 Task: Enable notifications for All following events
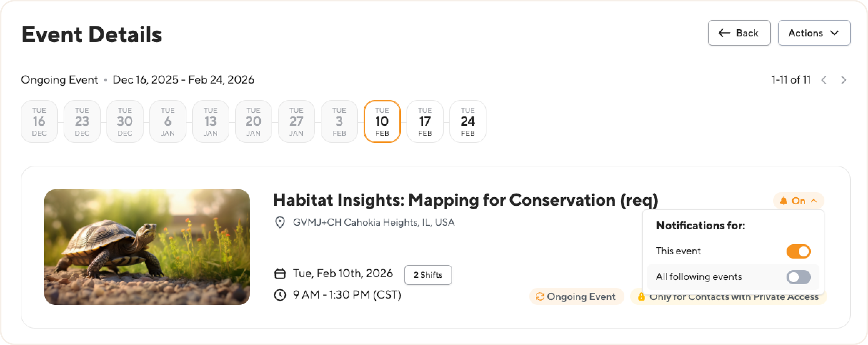pos(798,277)
